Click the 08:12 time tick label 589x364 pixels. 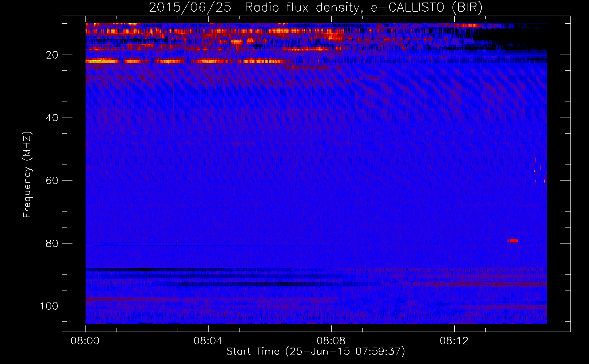click(x=454, y=341)
